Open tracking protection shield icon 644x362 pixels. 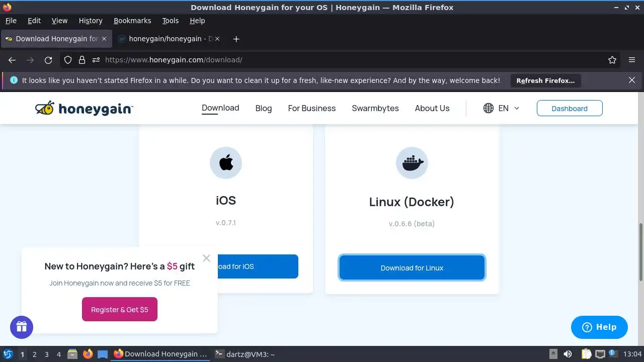(x=68, y=60)
